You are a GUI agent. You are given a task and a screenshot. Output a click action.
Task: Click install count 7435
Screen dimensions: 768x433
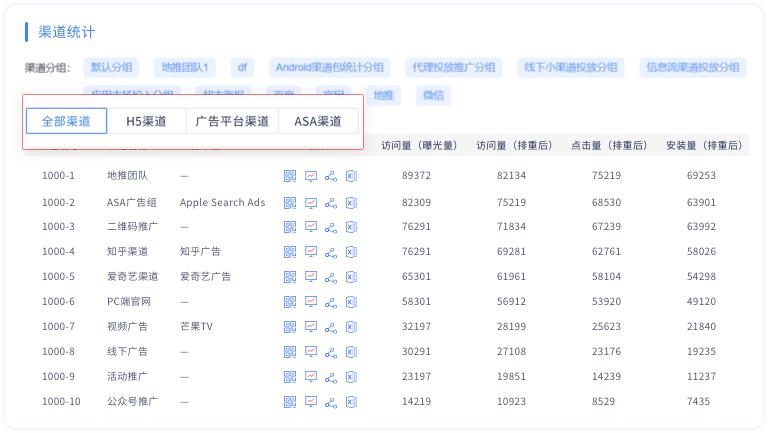[698, 402]
